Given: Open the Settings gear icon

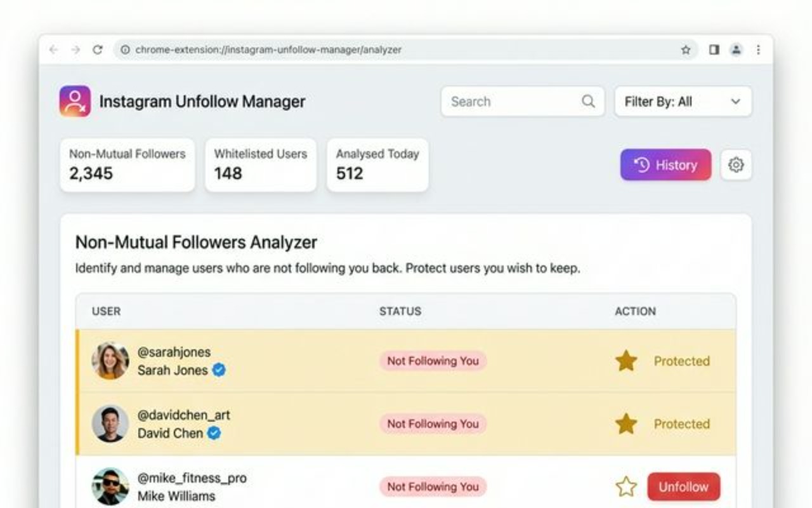Looking at the screenshot, I should 736,164.
